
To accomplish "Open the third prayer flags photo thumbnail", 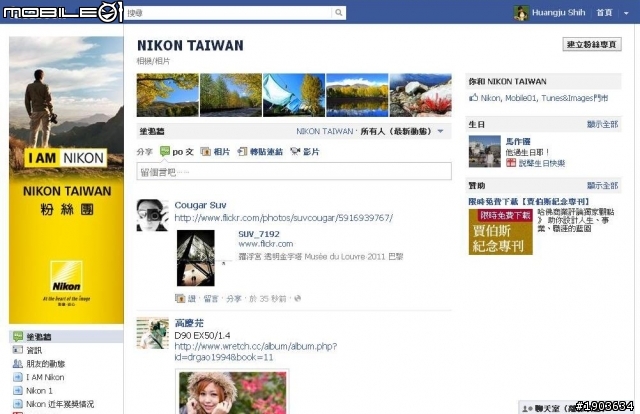I will 294,95.
